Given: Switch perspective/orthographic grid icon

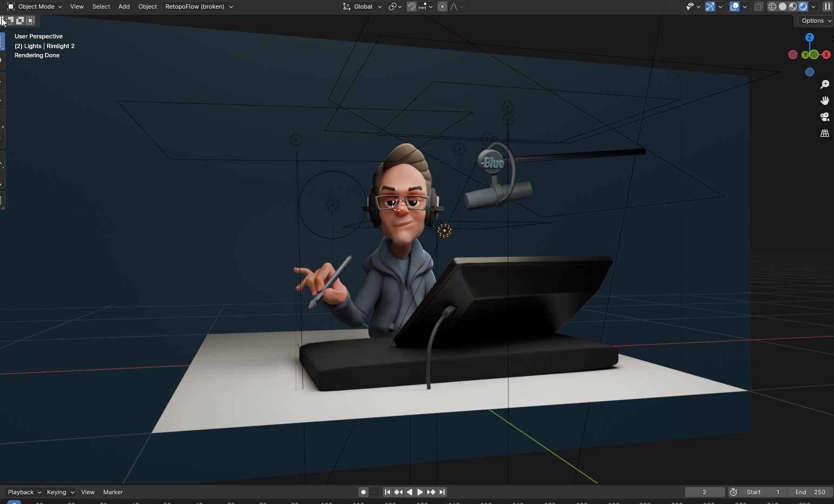Looking at the screenshot, I should tap(825, 133).
